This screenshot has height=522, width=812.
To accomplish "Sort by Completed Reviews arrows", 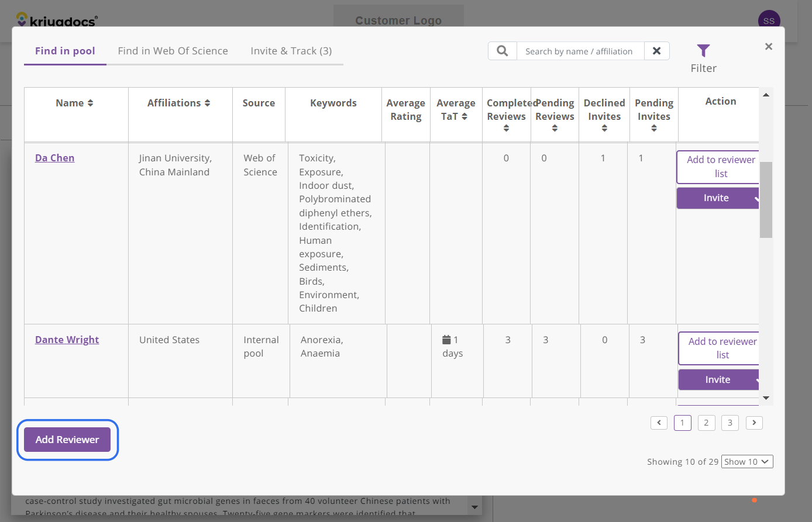I will [506, 129].
